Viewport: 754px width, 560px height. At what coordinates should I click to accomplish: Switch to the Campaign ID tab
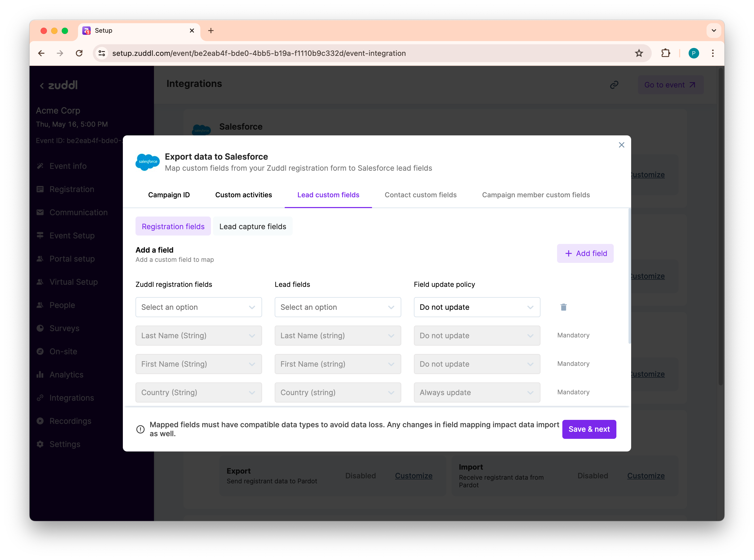point(169,195)
